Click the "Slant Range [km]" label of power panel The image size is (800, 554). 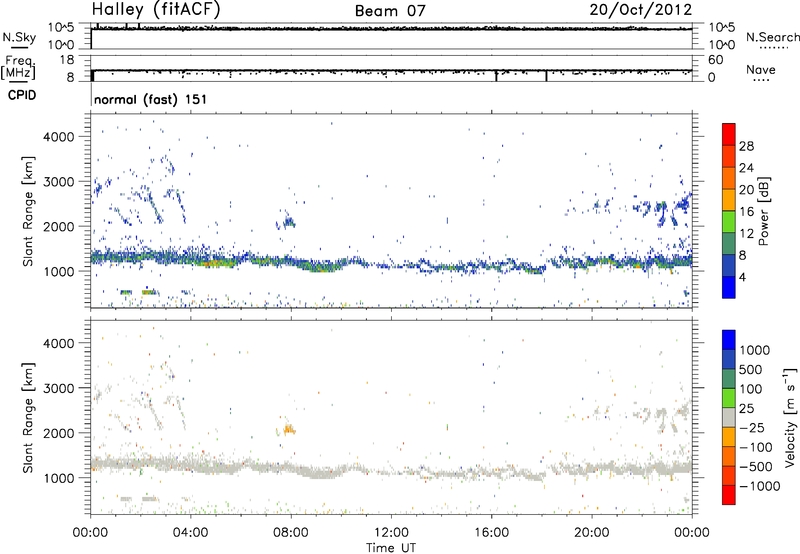pos(28,211)
